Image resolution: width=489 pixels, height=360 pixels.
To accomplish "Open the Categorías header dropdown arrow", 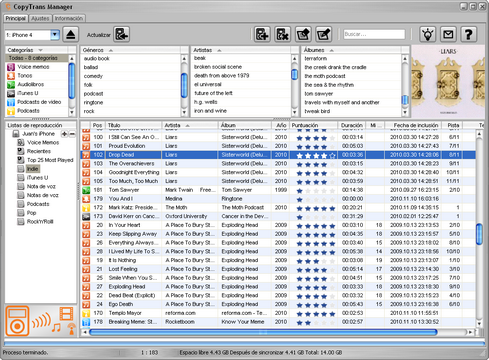I will click(x=41, y=50).
